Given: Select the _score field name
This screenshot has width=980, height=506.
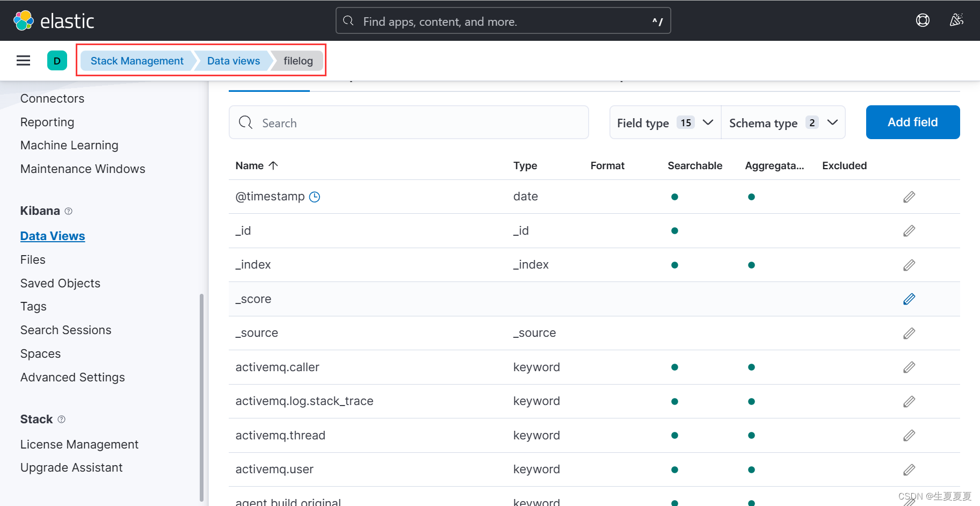Looking at the screenshot, I should click(253, 299).
